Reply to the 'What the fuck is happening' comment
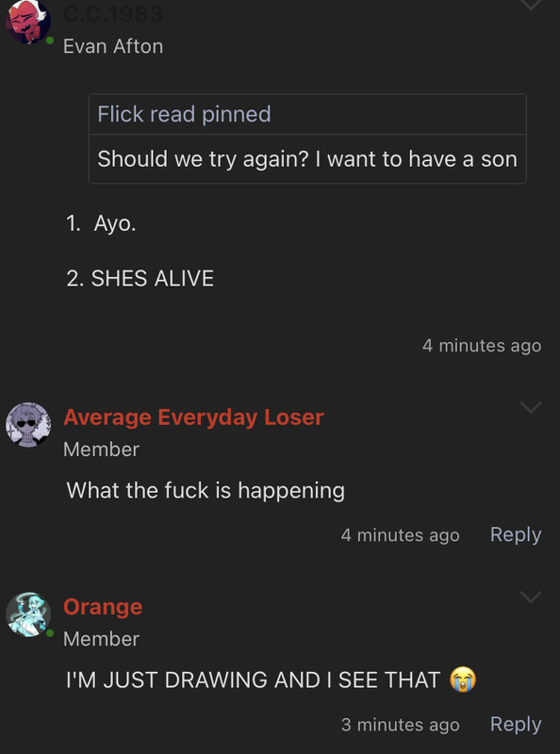Image resolution: width=560 pixels, height=754 pixels. tap(516, 534)
